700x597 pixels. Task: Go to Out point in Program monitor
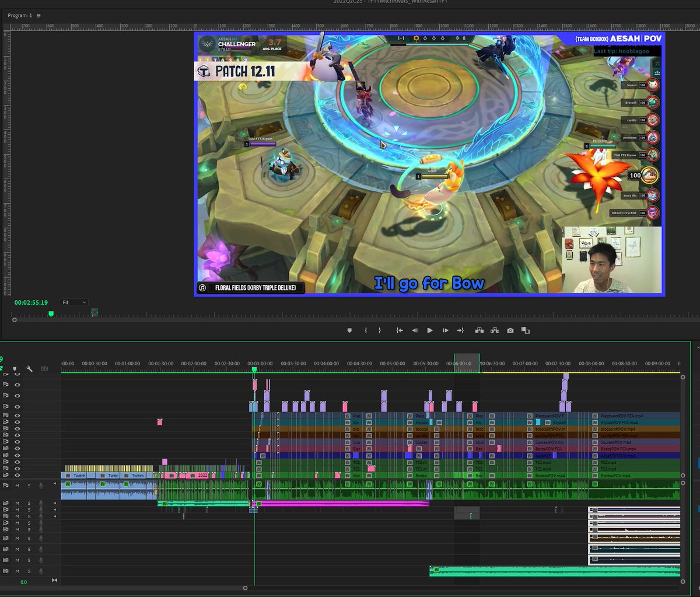tap(460, 330)
